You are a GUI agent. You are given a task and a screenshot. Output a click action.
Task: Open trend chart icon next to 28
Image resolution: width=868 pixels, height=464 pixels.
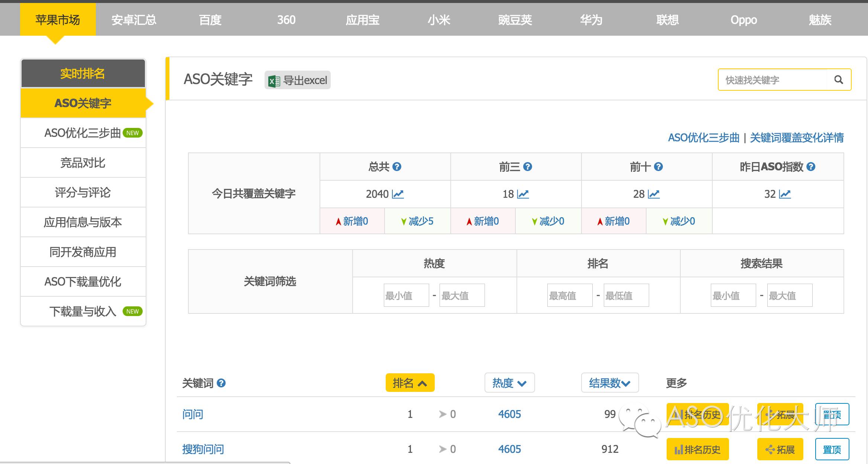(x=654, y=194)
